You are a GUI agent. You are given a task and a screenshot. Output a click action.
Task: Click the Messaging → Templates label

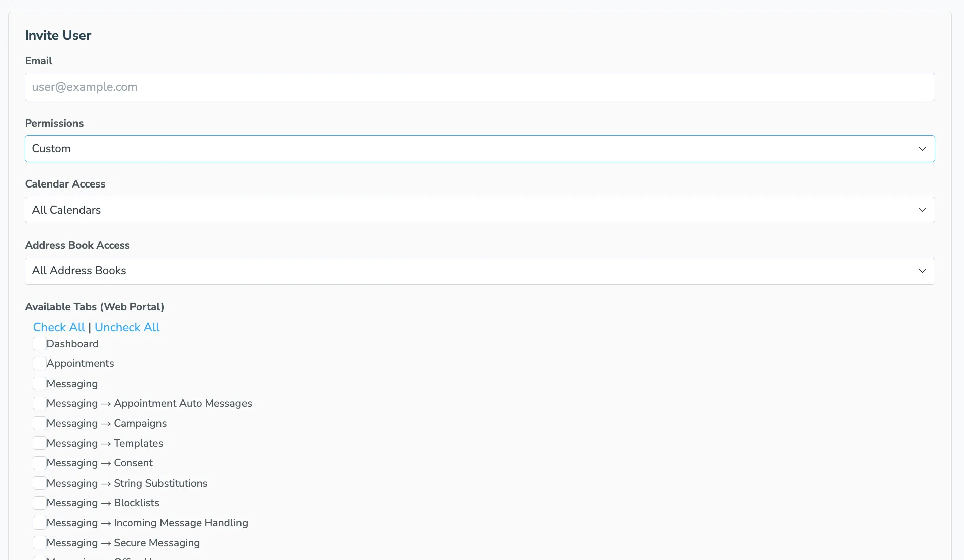click(105, 443)
